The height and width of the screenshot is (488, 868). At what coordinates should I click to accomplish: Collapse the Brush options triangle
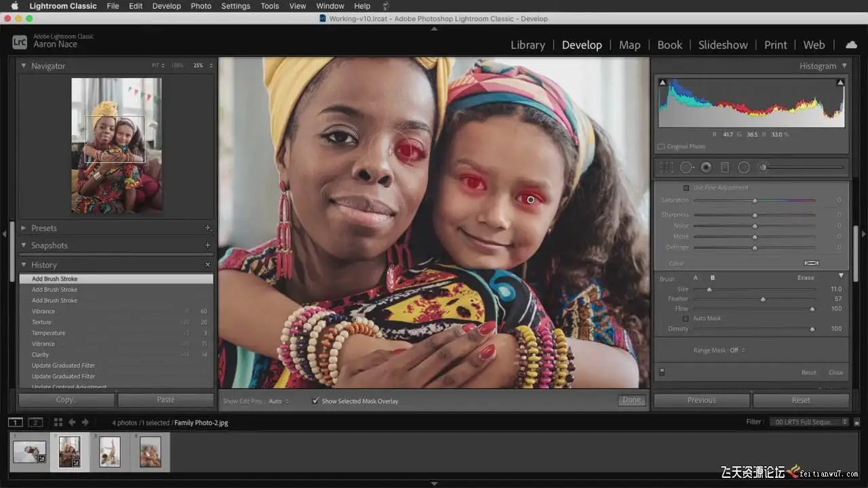842,276
